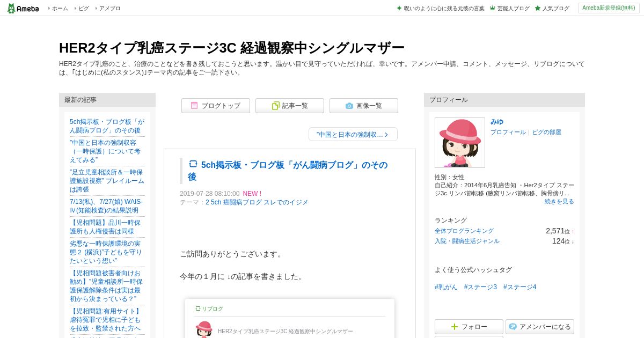Click the 最新の記事 sidebar header

pyautogui.click(x=107, y=100)
